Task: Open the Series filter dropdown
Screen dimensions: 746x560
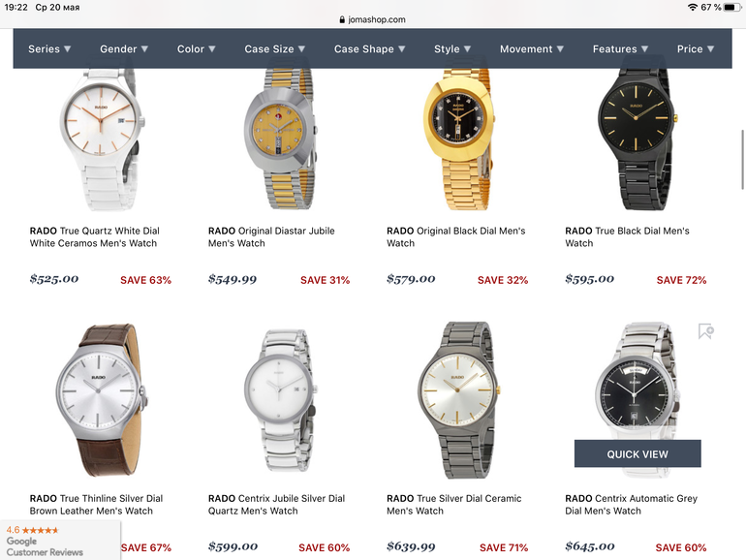Action: [49, 49]
